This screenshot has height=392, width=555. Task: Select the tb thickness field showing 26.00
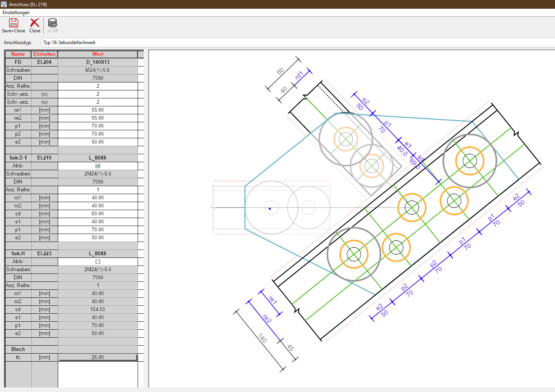(x=98, y=357)
